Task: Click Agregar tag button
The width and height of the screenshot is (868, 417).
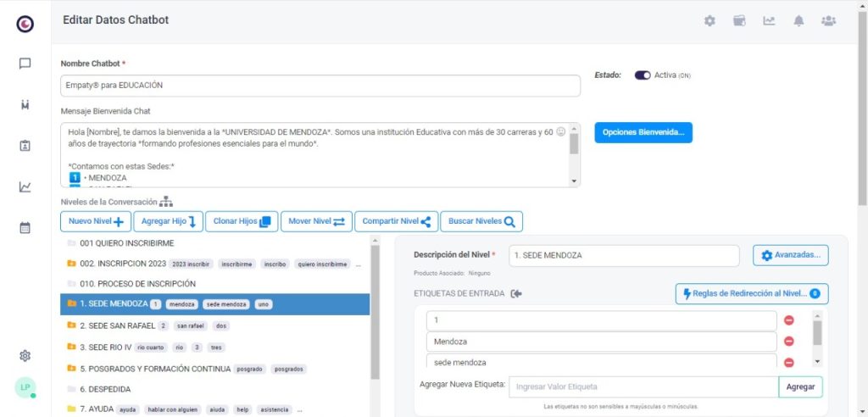Action: click(x=800, y=387)
